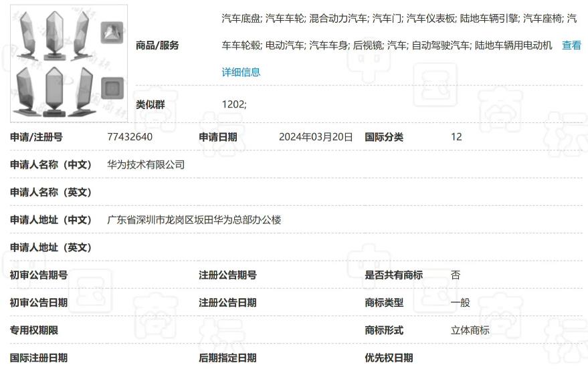Screen dimensions: 588x369
Task: Click the 申请日期 label
Action: coord(218,137)
